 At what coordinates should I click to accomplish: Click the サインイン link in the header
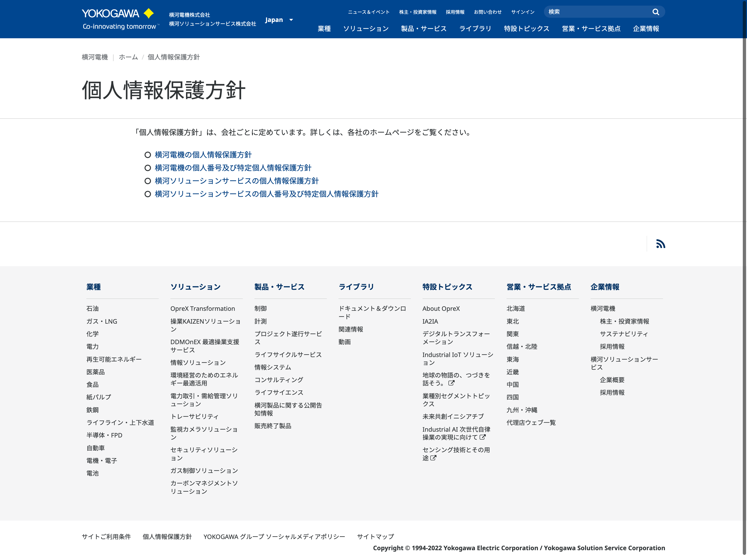(522, 12)
